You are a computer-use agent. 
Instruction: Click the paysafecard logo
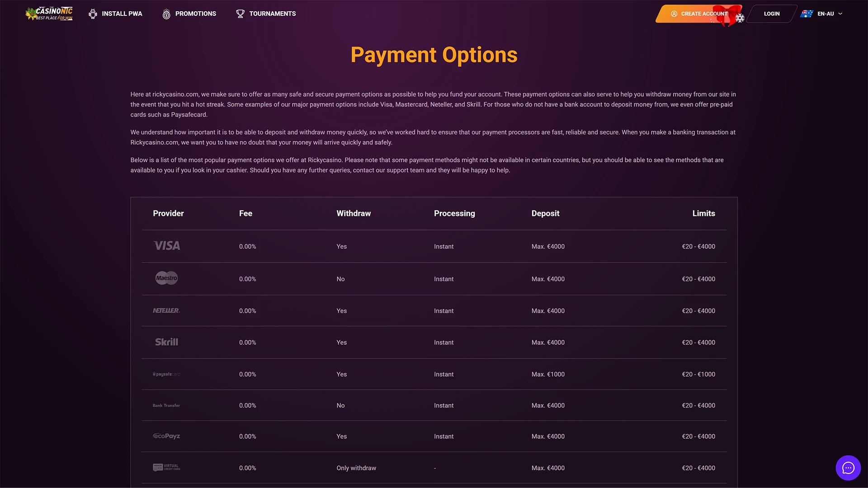(x=166, y=374)
